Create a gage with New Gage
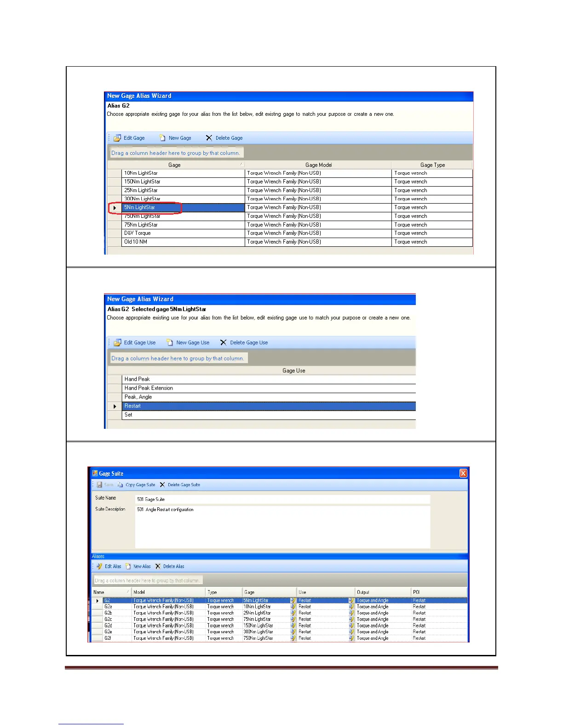 click(x=175, y=138)
